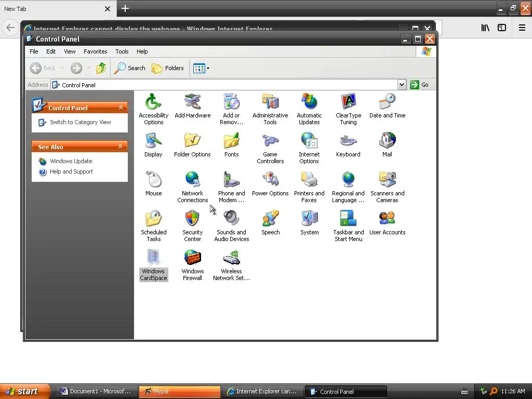
Task: Open System properties
Action: (x=309, y=223)
